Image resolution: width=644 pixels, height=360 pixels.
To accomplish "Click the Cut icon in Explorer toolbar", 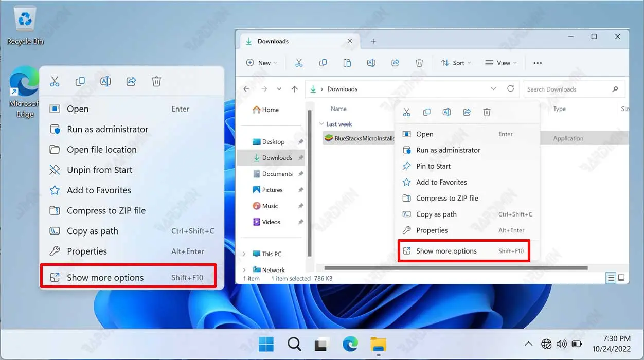I will click(x=299, y=63).
